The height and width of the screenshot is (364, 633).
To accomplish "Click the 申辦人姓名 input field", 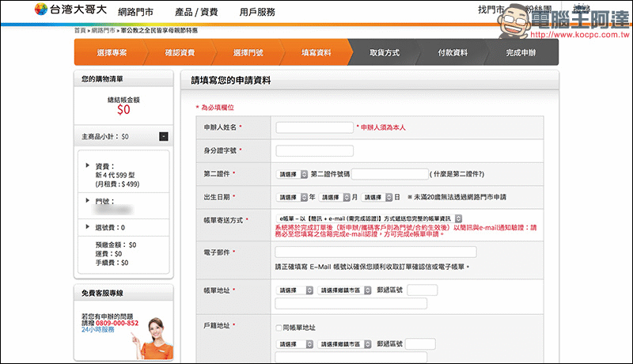I will point(314,127).
